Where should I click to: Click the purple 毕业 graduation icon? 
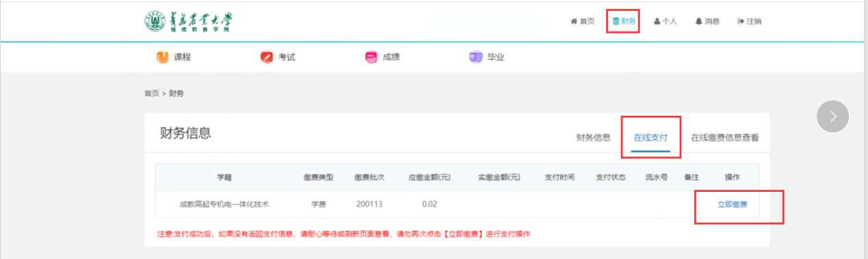[x=475, y=58]
